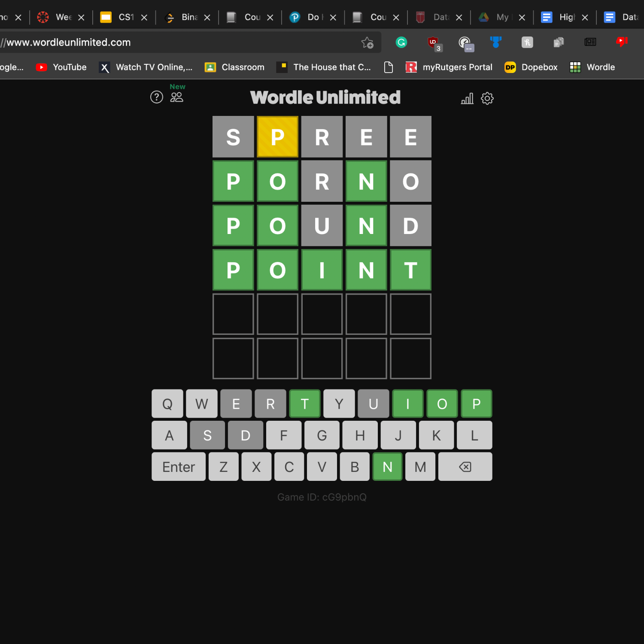644x644 pixels.
Task: Click the green T key on Wordle keyboard
Action: coord(305,404)
